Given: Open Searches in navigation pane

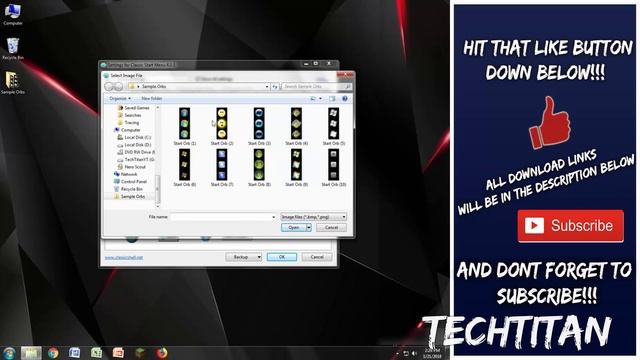Looking at the screenshot, I should (x=129, y=115).
